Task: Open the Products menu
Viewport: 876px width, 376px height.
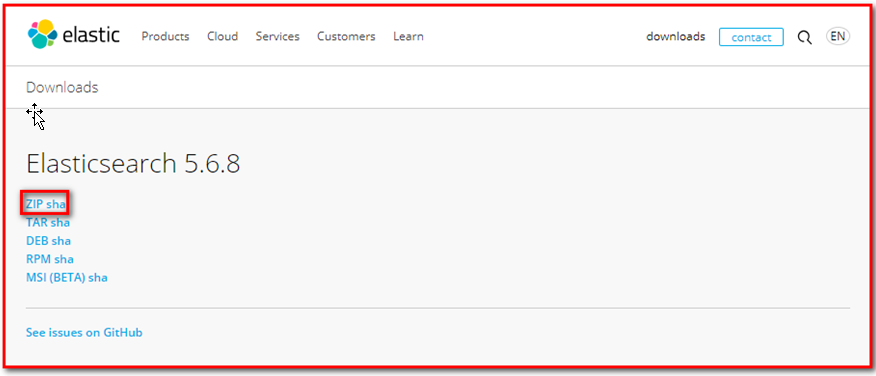Action: 165,36
